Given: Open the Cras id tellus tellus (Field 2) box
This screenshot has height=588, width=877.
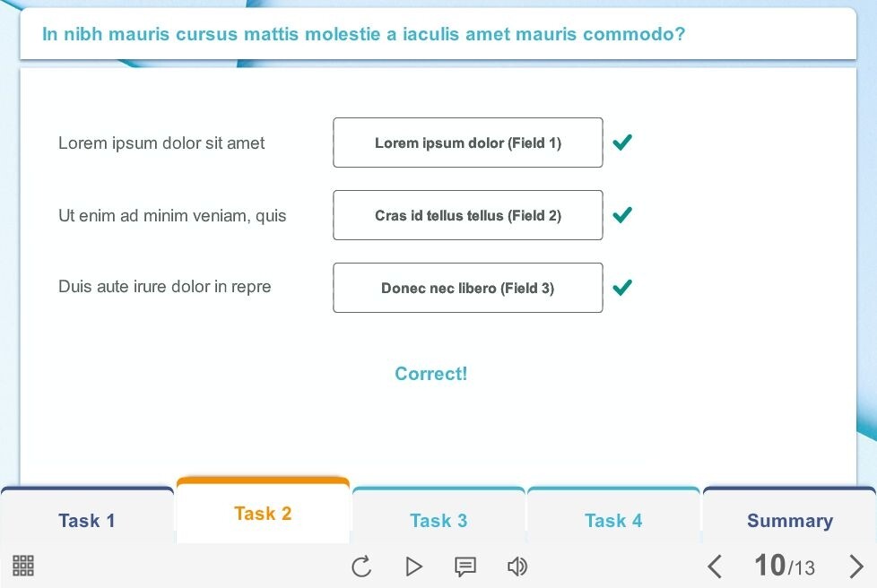Looking at the screenshot, I should point(467,215).
